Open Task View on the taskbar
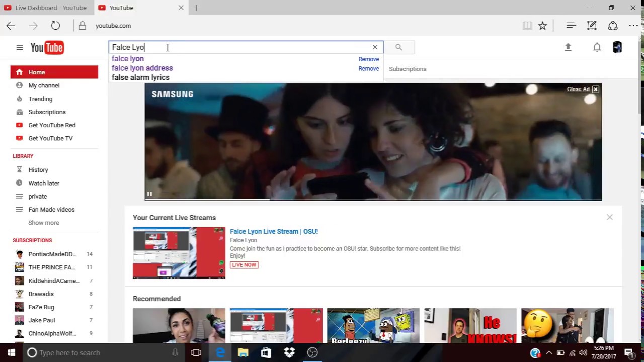This screenshot has width=644, height=362. [x=196, y=353]
